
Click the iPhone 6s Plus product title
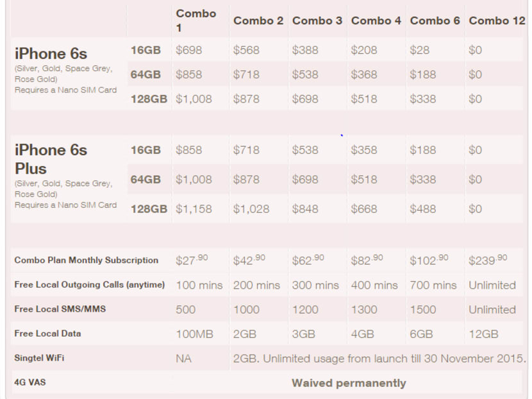(51, 159)
